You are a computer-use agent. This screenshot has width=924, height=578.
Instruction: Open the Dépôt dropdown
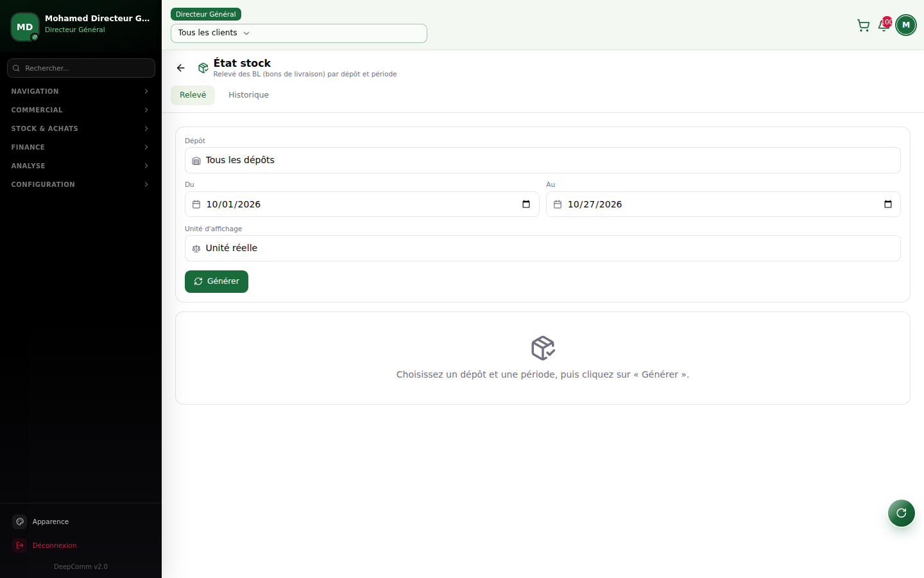543,161
